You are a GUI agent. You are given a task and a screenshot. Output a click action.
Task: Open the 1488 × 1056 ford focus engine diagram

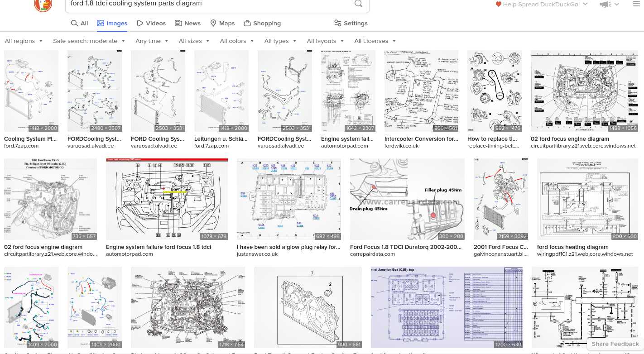(x=585, y=91)
